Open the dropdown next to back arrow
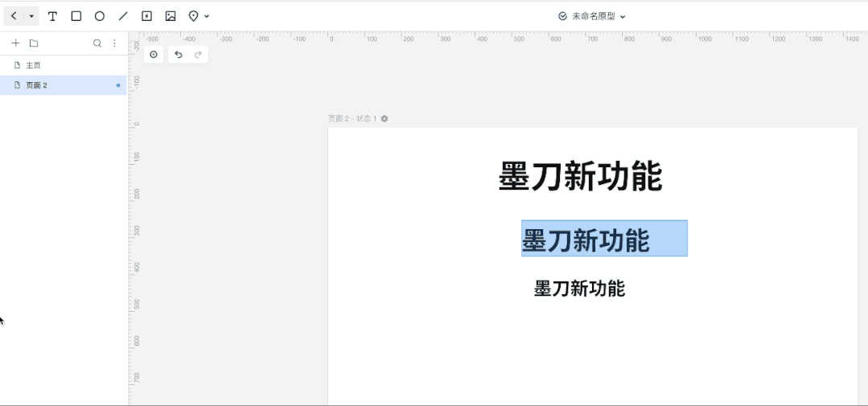The image size is (868, 406). coord(31,16)
